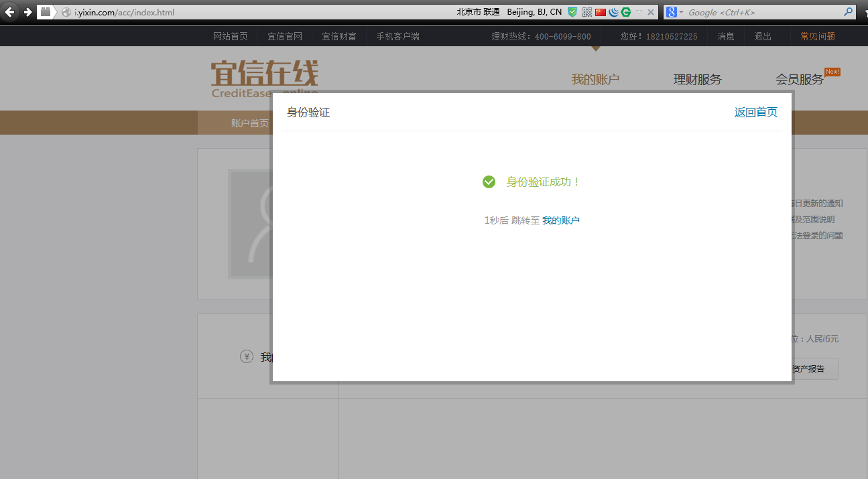This screenshot has width=868, height=479.
Task: Click the hotline text 400-6099-800
Action: click(562, 37)
